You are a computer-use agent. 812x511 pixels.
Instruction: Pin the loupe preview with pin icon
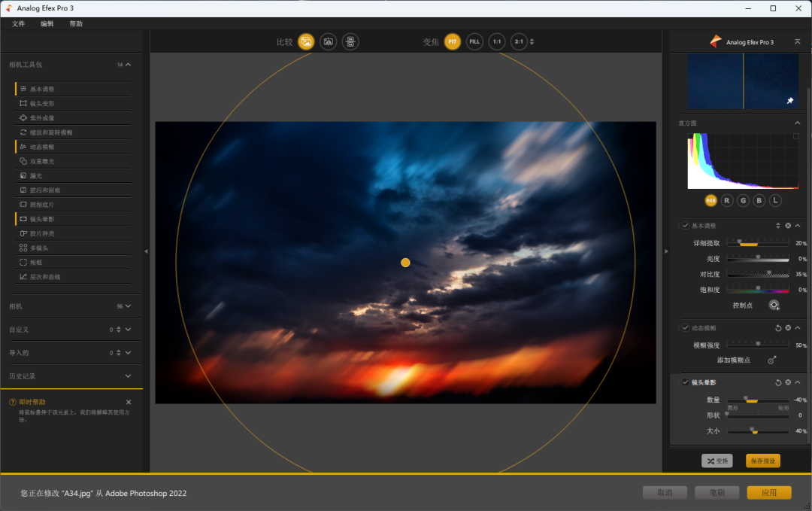tap(789, 101)
